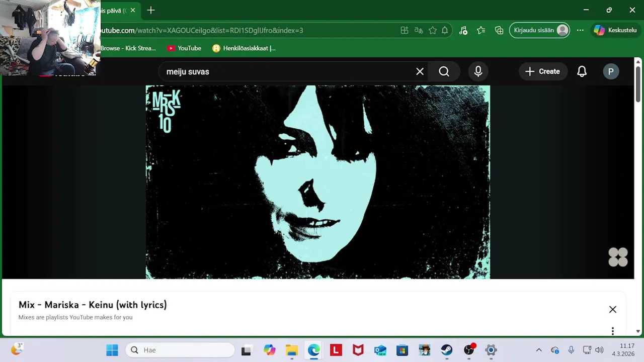The height and width of the screenshot is (362, 644).
Task: Open OBS Studio from the taskbar
Action: tap(469, 350)
